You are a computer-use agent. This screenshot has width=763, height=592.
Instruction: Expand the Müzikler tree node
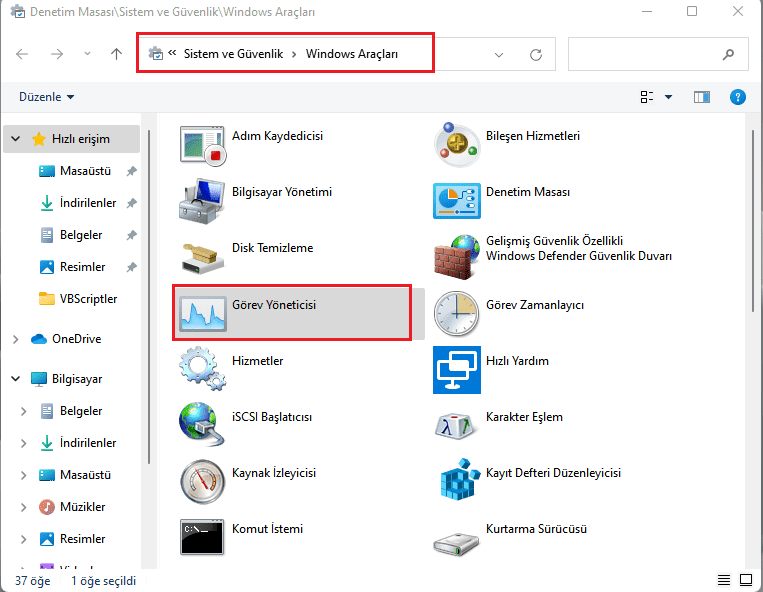point(23,507)
